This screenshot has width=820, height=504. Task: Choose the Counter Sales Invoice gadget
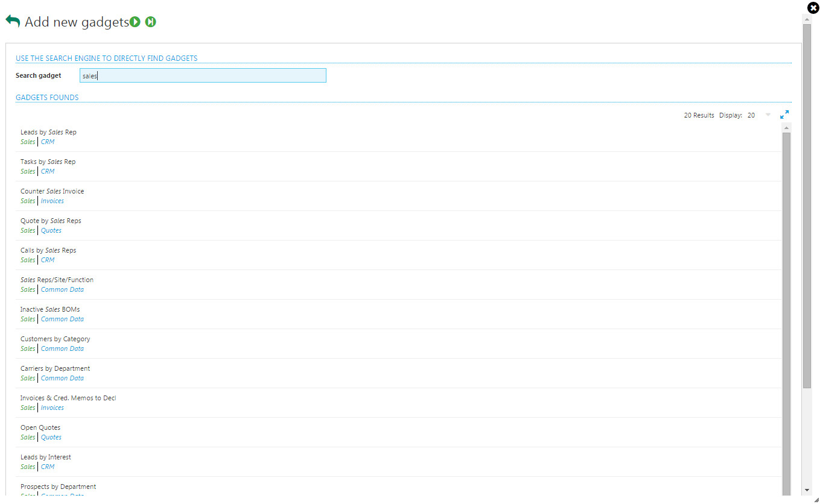pyautogui.click(x=52, y=191)
